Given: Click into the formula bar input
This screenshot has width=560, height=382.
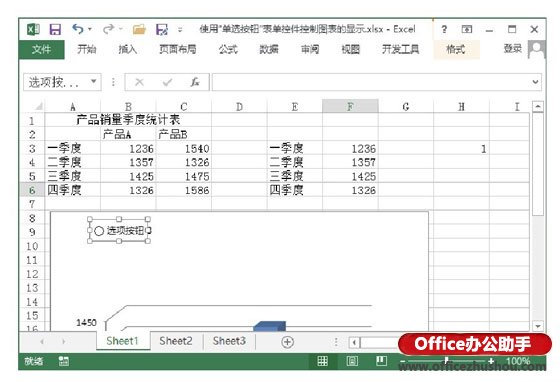Looking at the screenshot, I should pos(371,82).
